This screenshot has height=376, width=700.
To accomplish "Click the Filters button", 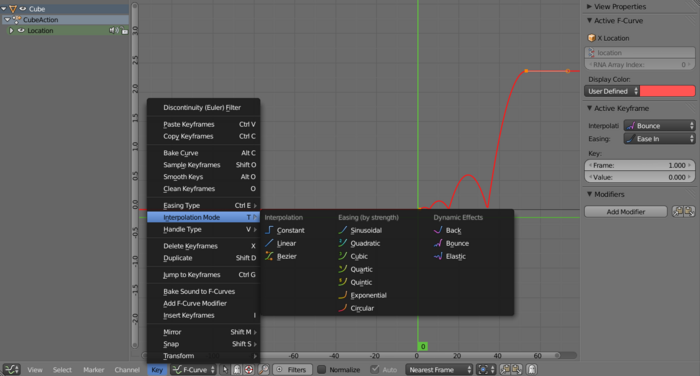I will tap(292, 369).
